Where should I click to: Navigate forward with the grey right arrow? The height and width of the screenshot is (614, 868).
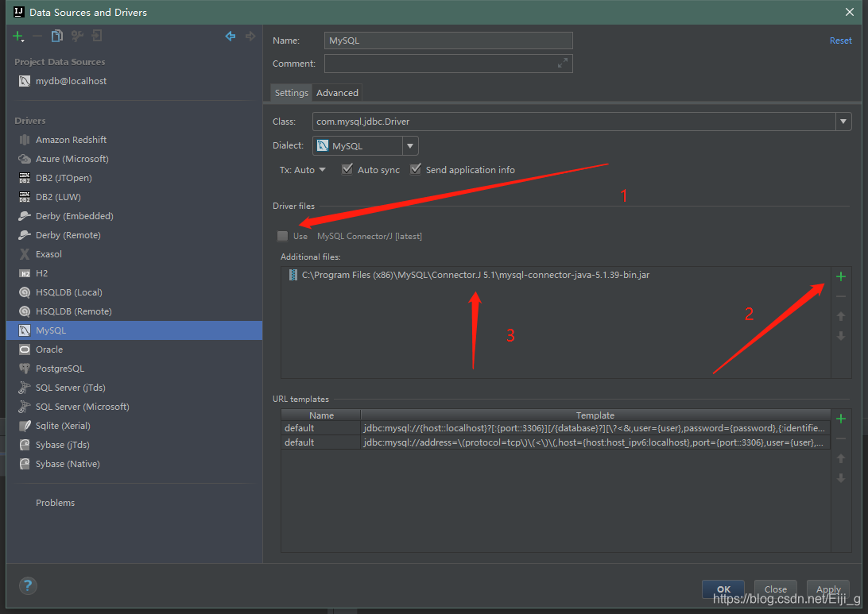[250, 37]
